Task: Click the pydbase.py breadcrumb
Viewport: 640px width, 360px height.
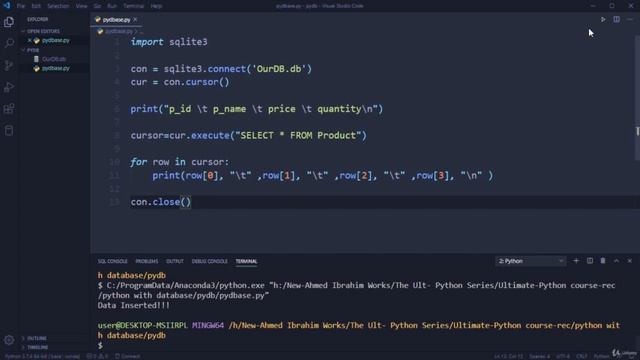Action: (x=119, y=31)
